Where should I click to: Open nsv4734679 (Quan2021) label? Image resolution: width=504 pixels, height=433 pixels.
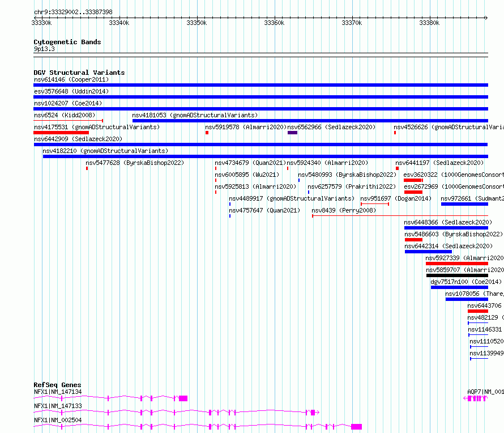pyautogui.click(x=250, y=163)
